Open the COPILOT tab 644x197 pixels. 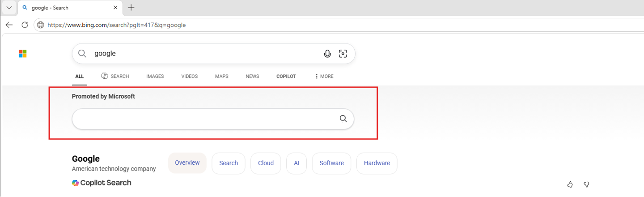[286, 77]
